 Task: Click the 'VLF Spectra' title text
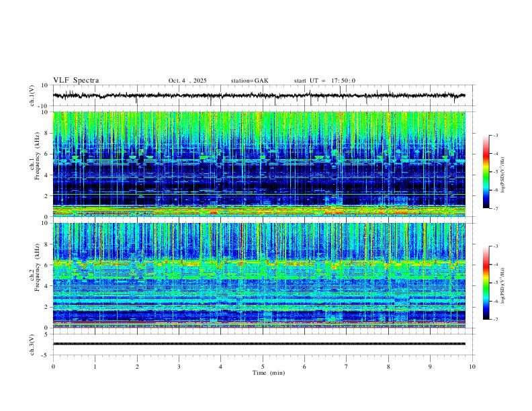pyautogui.click(x=76, y=81)
